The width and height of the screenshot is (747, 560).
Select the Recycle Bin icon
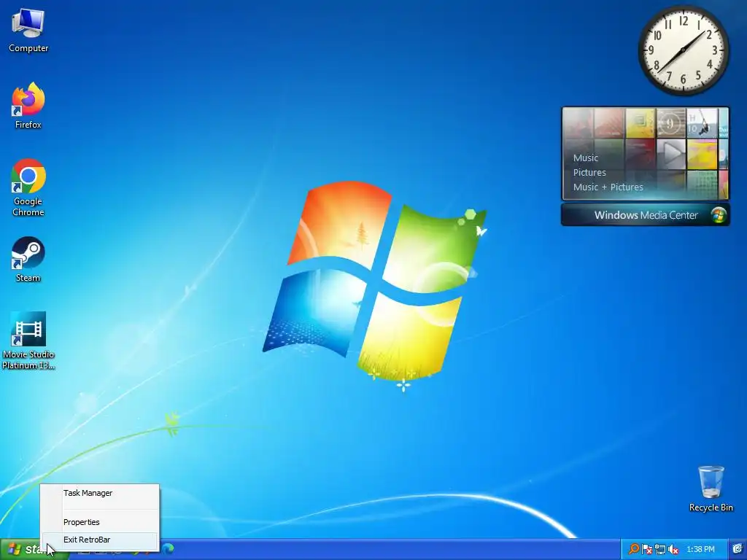tap(711, 489)
